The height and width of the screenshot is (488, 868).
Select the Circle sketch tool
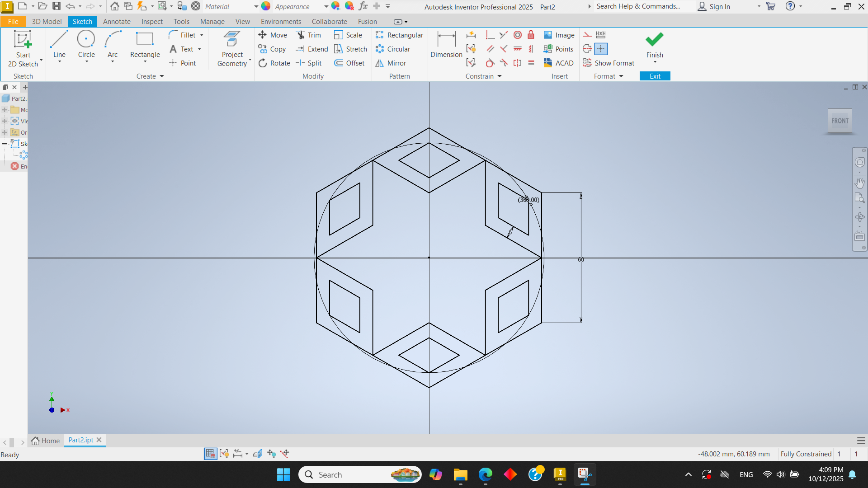(x=86, y=44)
